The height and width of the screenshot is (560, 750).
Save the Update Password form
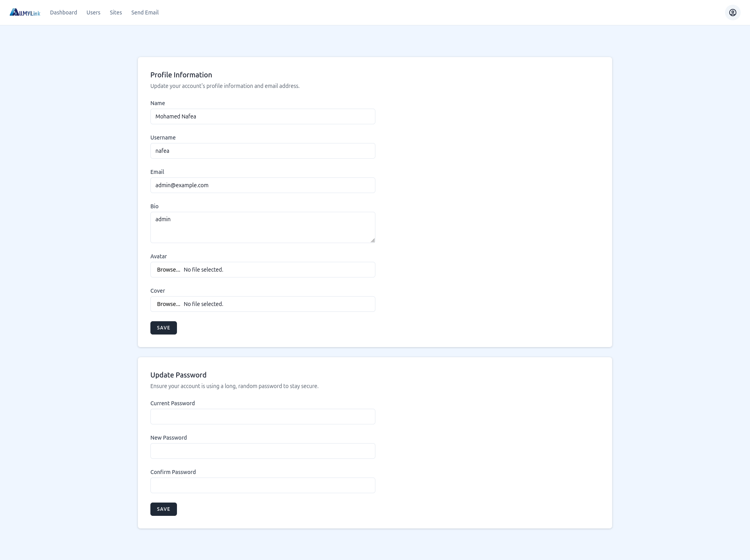click(163, 509)
